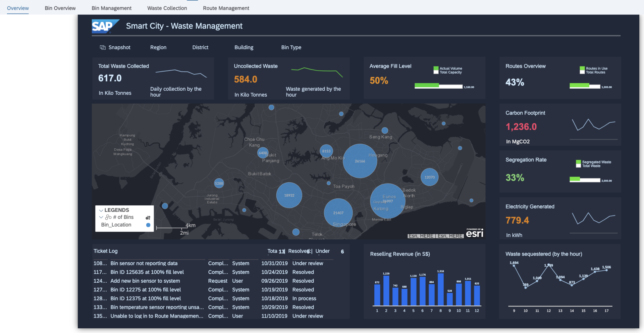The height and width of the screenshot is (333, 644).
Task: Click the SAP logo in header
Action: pos(105,26)
